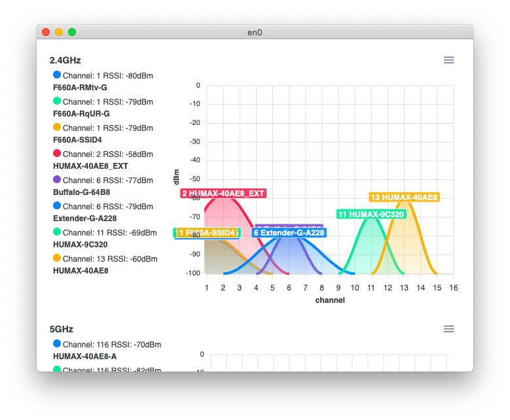Open the 2.4GHz chart hamburger menu
Screen dimensions: 510x420
pyautogui.click(x=448, y=60)
